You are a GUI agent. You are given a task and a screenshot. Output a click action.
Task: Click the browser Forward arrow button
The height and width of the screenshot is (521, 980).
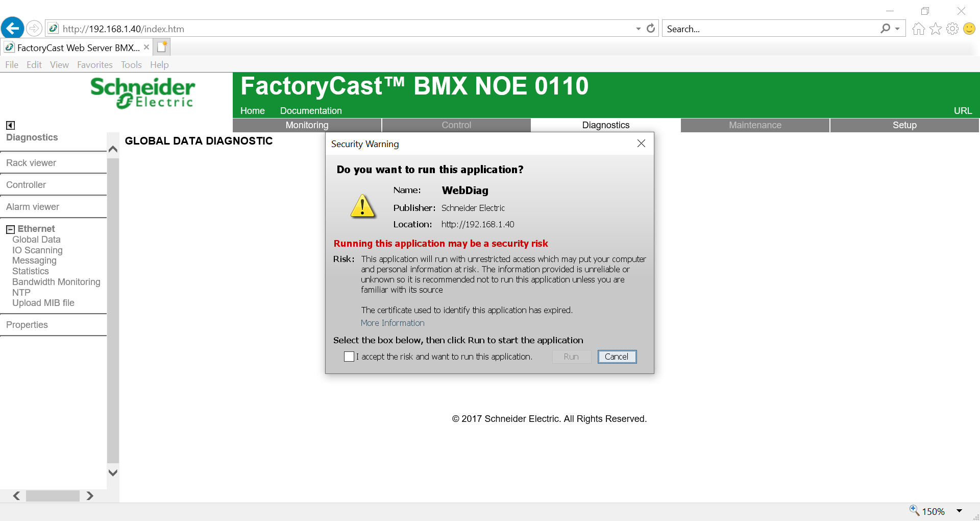click(34, 29)
